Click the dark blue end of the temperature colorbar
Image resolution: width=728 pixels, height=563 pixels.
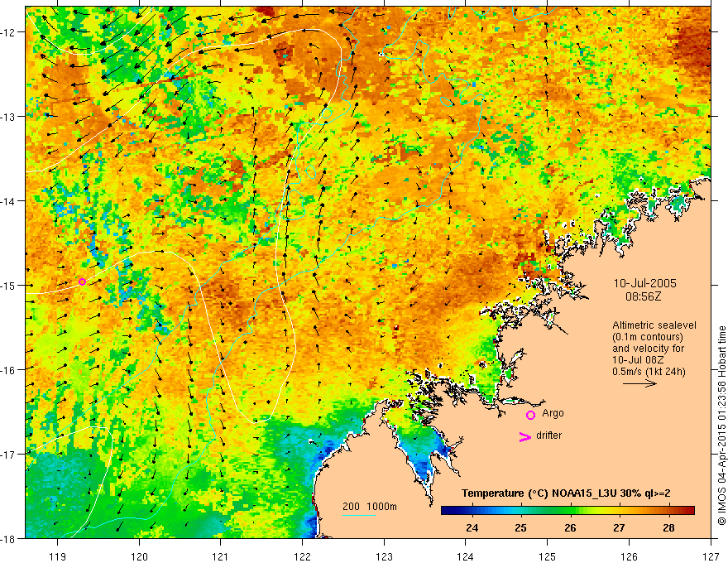pyautogui.click(x=446, y=511)
